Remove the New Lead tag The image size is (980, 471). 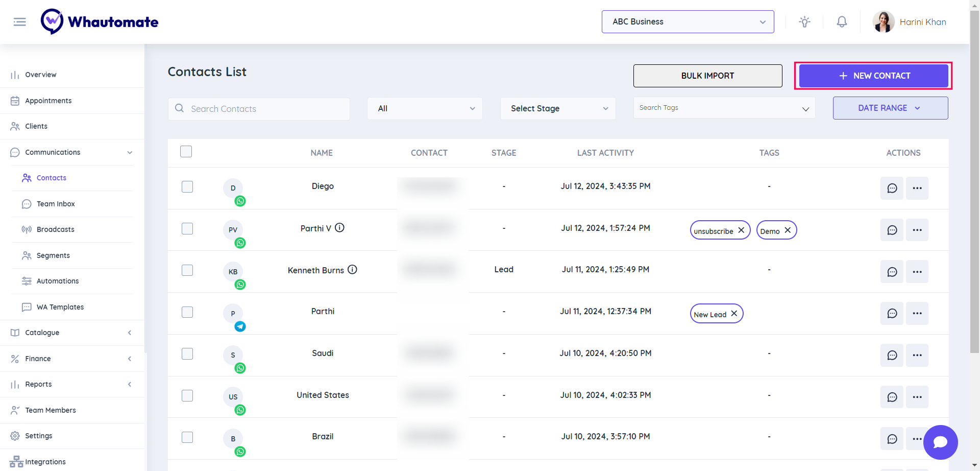[734, 314]
